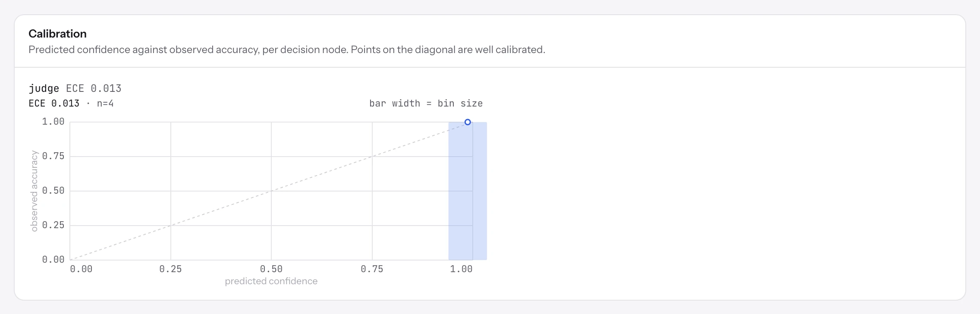Screen dimensions: 980x314
Task: Click the 0.50 tick on the y-axis
Action: [53, 191]
